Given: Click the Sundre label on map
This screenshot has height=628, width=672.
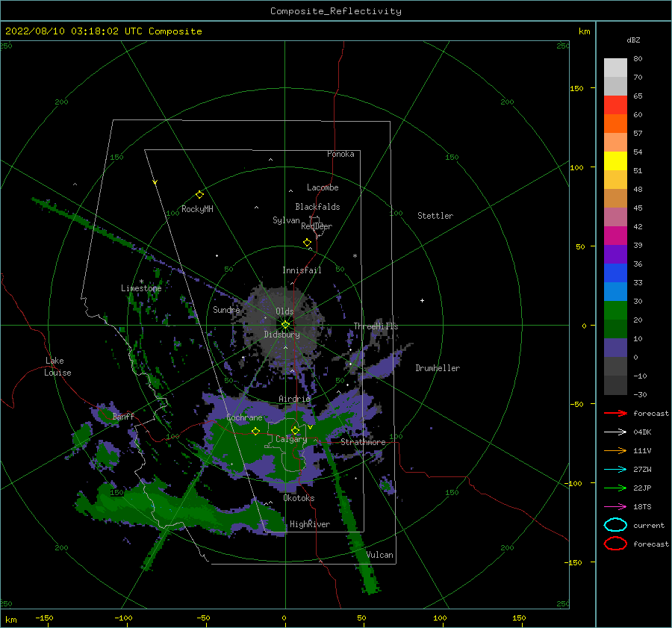Looking at the screenshot, I should pos(226,309).
